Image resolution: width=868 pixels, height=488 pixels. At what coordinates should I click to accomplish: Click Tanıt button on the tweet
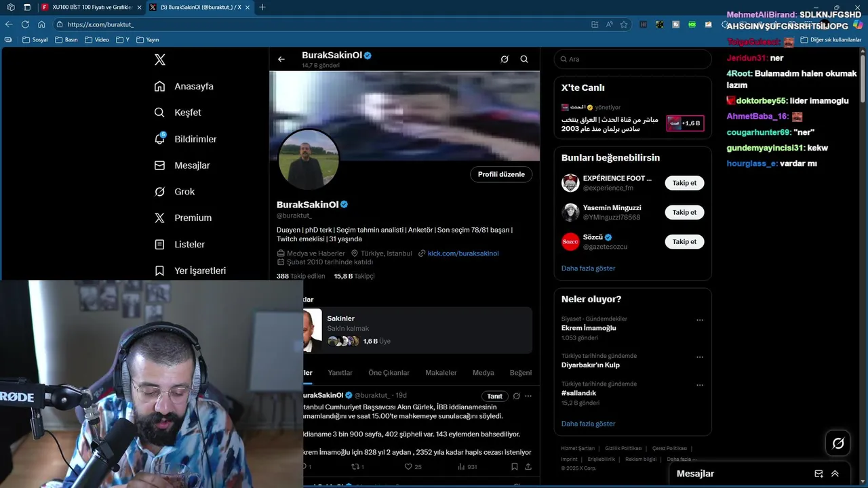pyautogui.click(x=494, y=396)
